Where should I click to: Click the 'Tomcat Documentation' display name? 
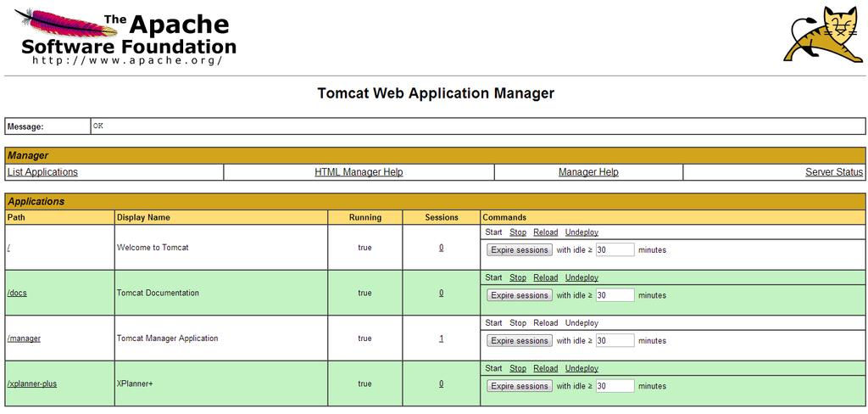coord(158,293)
